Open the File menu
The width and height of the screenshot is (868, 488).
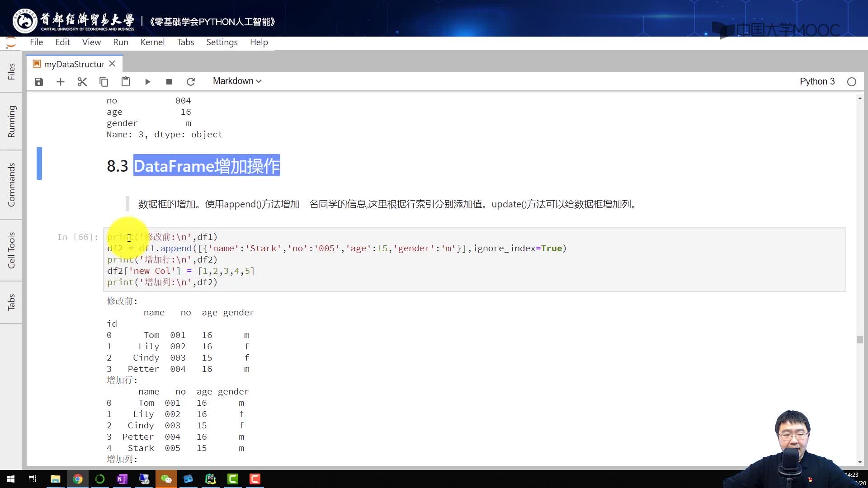(37, 42)
